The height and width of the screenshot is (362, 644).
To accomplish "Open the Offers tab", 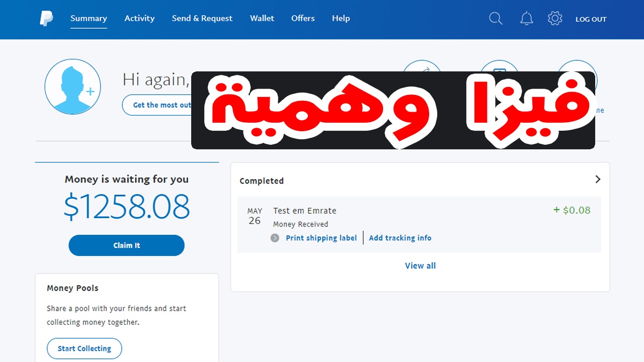I will [303, 19].
